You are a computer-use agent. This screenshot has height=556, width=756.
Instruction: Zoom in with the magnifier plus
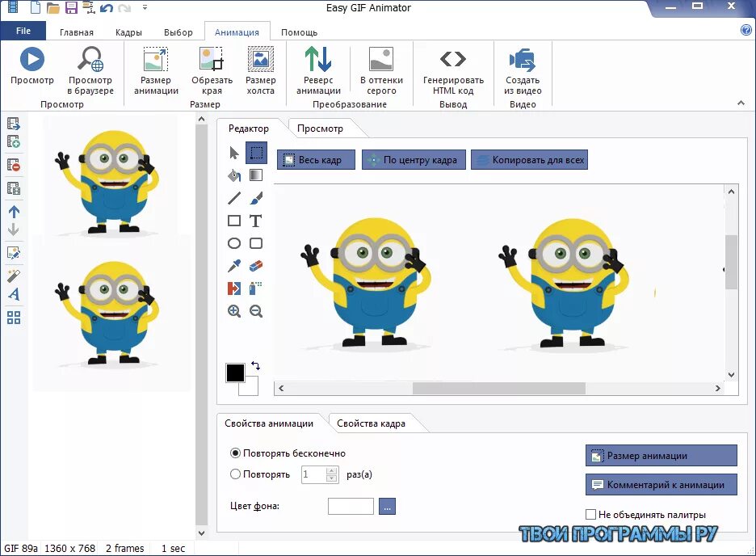(234, 311)
